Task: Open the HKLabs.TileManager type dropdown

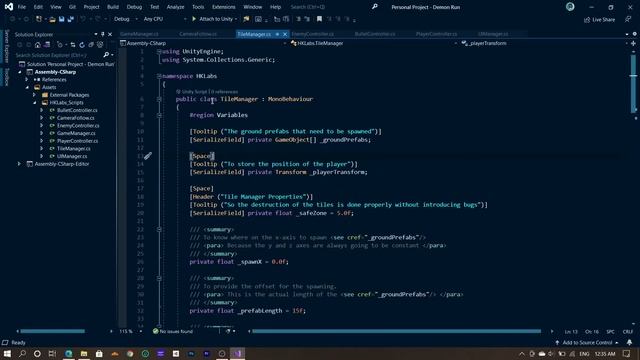Action: tap(374, 43)
